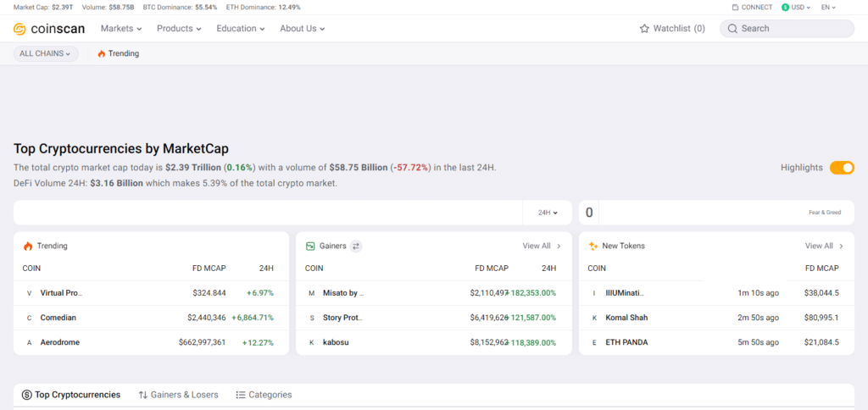Open the USD currency selector
Image resolution: width=868 pixels, height=410 pixels.
[x=796, y=7]
